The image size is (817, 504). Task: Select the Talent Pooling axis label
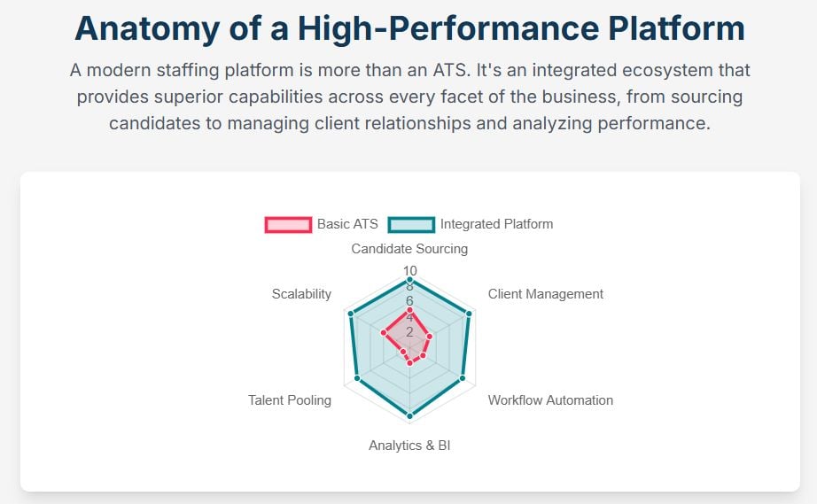tap(290, 399)
